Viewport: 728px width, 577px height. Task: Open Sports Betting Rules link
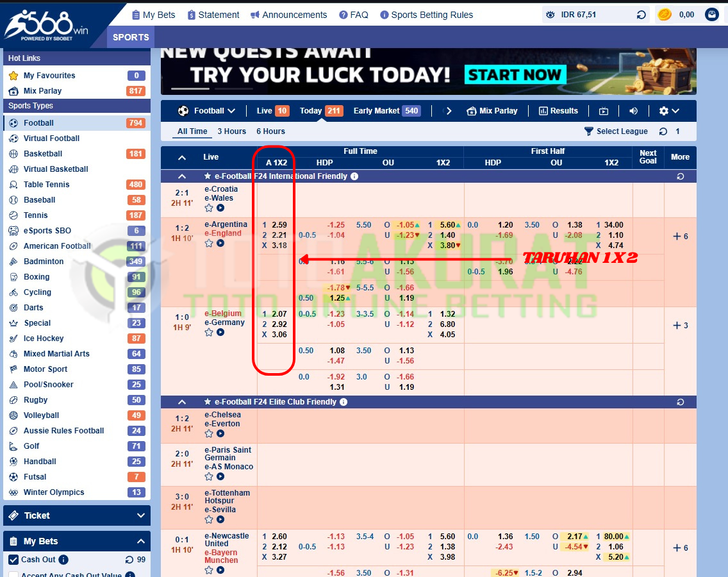pyautogui.click(x=426, y=15)
